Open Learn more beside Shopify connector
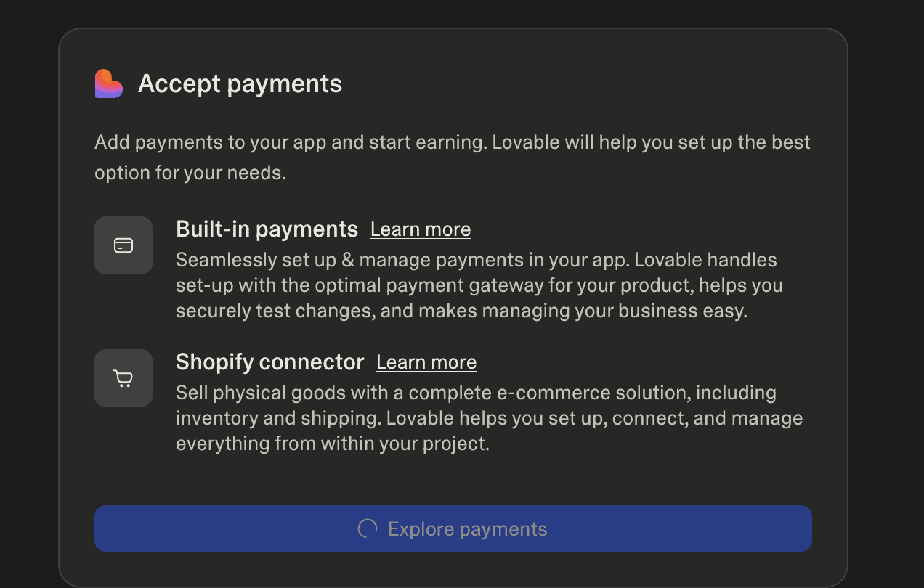The width and height of the screenshot is (924, 588). (x=426, y=362)
